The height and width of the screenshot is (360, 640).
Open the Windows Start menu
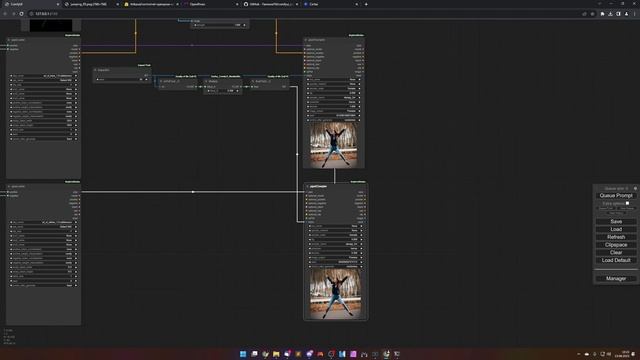(x=243, y=354)
